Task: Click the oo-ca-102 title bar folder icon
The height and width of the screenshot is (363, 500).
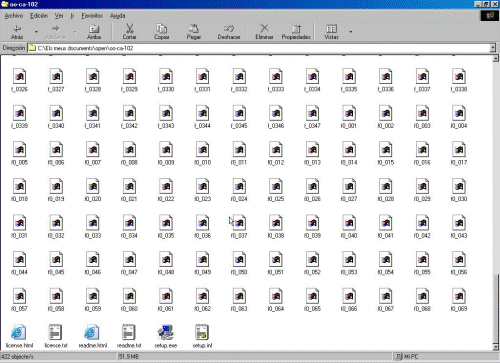Action: [x=5, y=4]
